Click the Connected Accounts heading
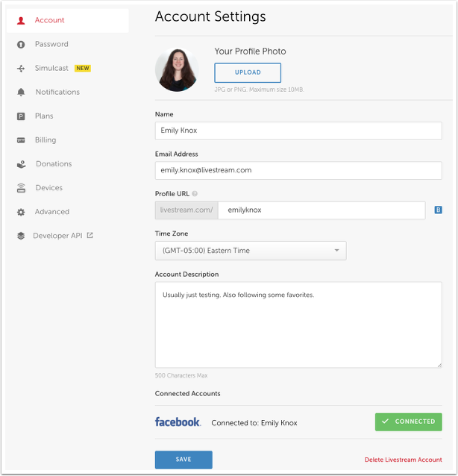The width and height of the screenshot is (458, 476). 187,393
